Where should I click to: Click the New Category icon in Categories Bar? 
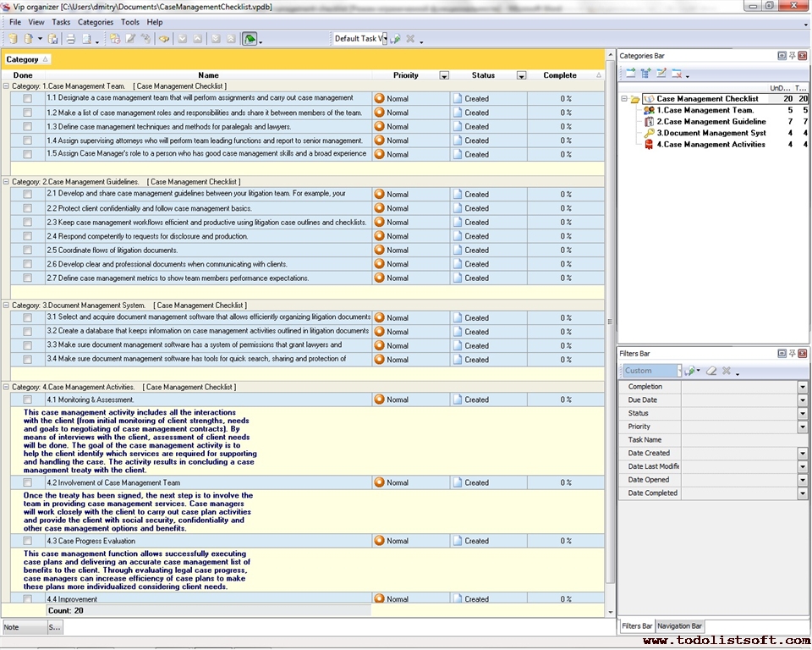pos(630,74)
